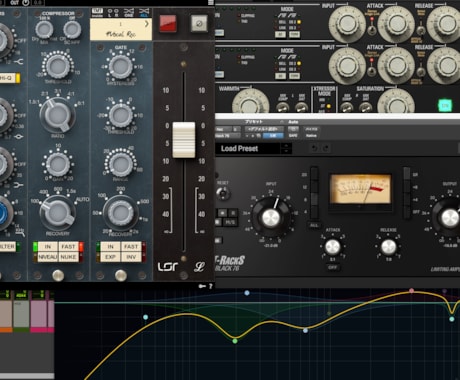Click the Black 76 INPUT knob
460x380 pixels.
271,218
